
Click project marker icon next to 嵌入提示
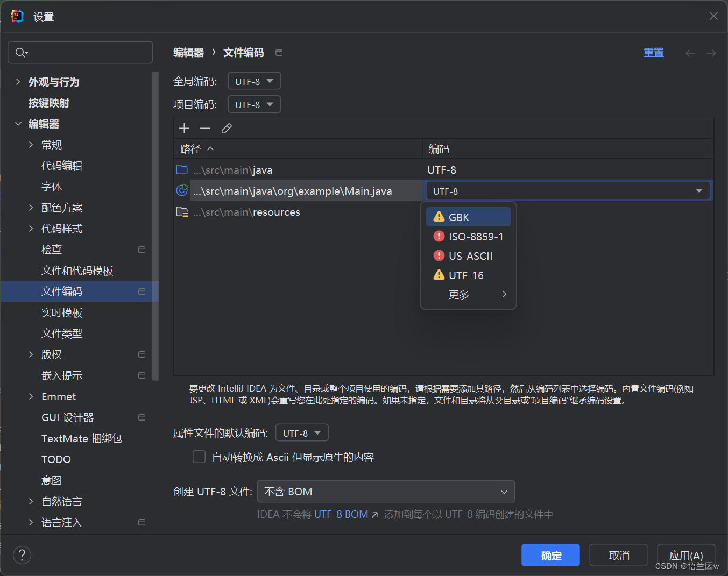pos(142,375)
